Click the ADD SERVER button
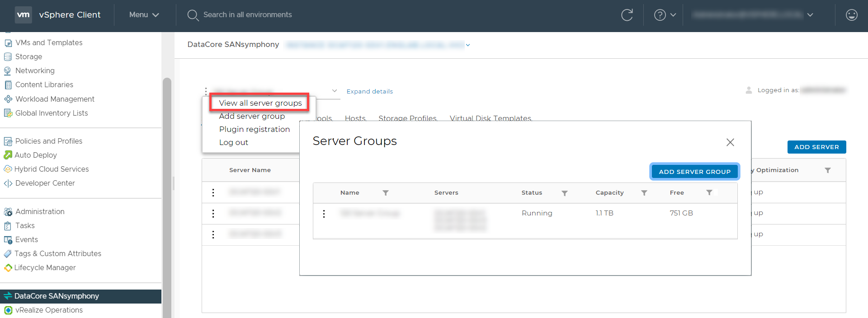Image resolution: width=868 pixels, height=318 pixels. pyautogui.click(x=816, y=147)
